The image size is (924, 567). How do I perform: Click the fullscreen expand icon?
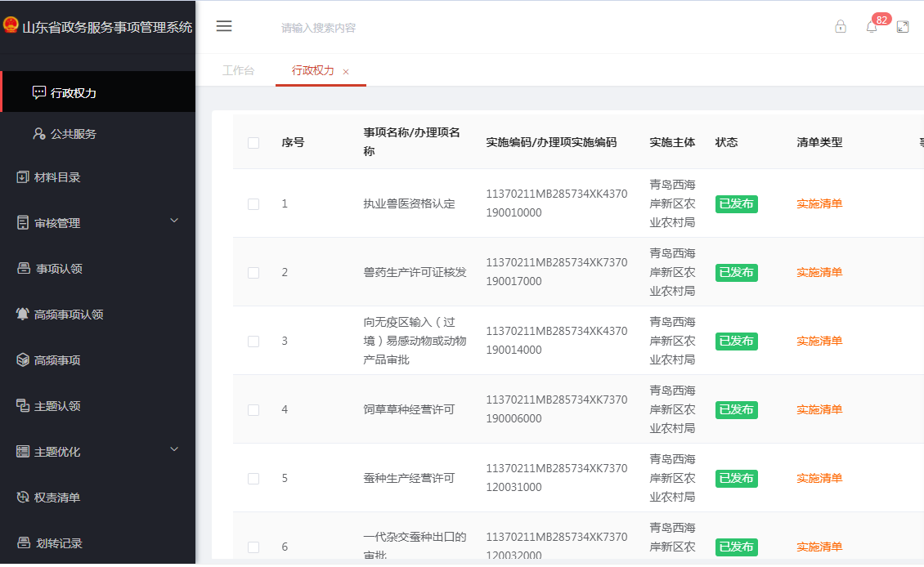pyautogui.click(x=903, y=27)
